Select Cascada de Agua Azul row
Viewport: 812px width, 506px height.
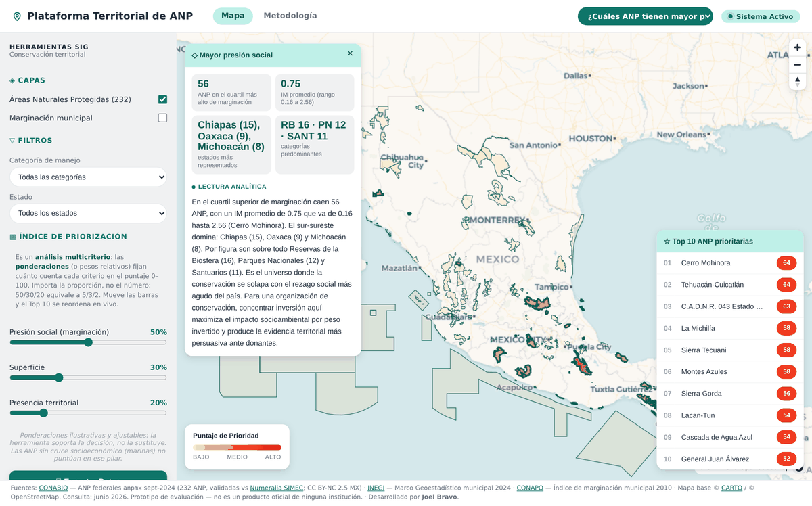point(730,437)
